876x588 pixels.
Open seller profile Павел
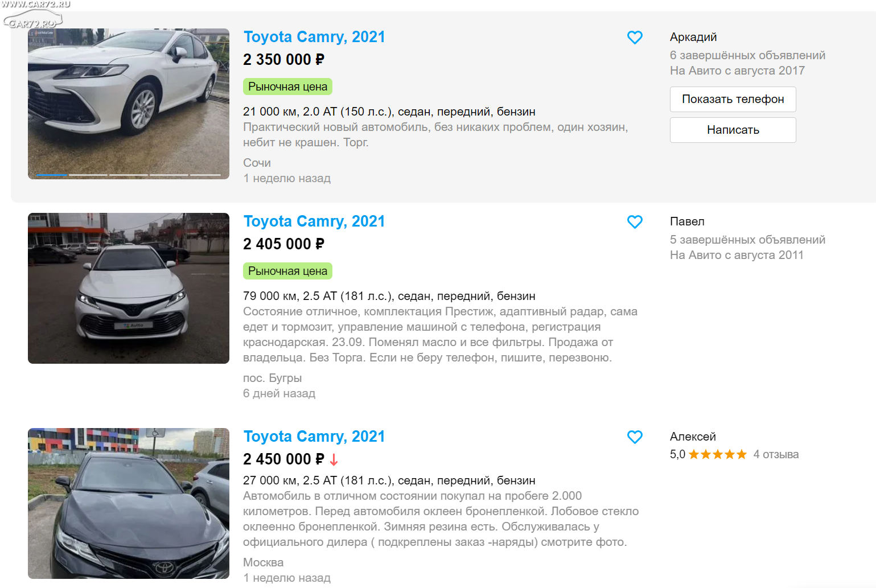tap(687, 221)
